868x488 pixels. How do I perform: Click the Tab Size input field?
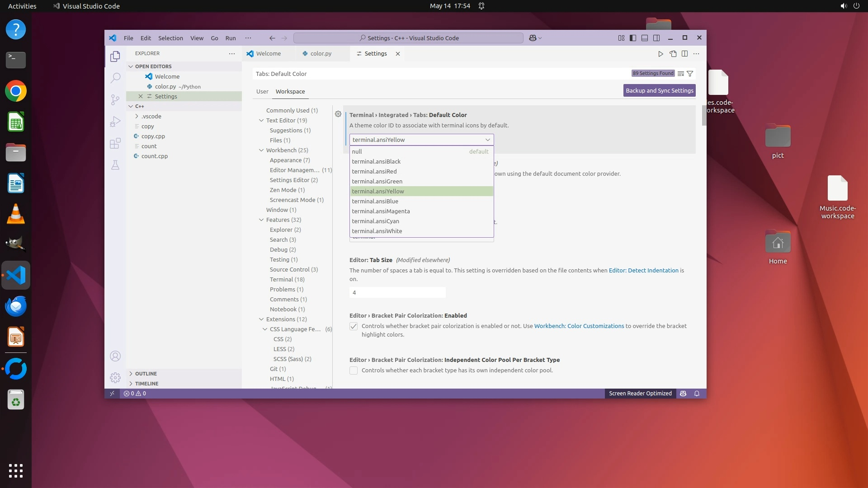click(x=397, y=292)
